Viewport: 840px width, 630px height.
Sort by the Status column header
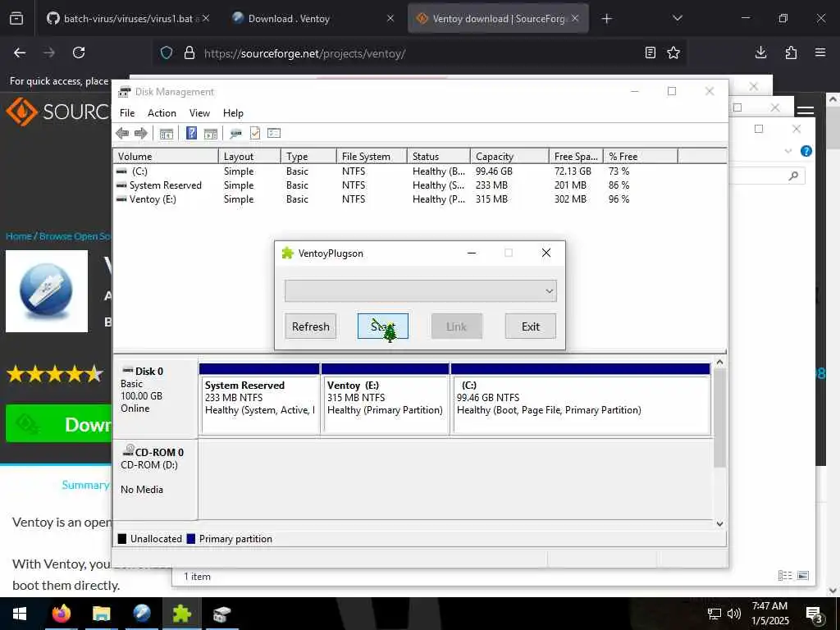point(439,157)
